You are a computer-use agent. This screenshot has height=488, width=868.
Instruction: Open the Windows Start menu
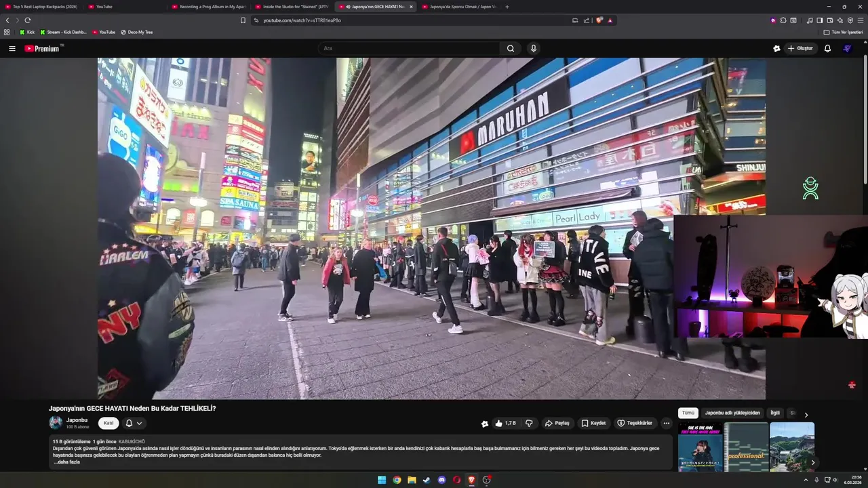tap(382, 480)
